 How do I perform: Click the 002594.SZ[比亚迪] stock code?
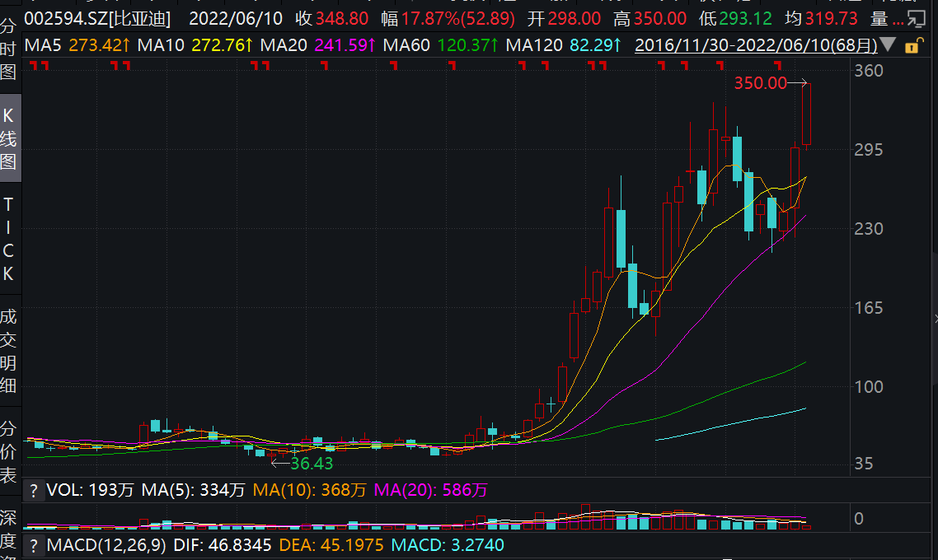tap(97, 18)
